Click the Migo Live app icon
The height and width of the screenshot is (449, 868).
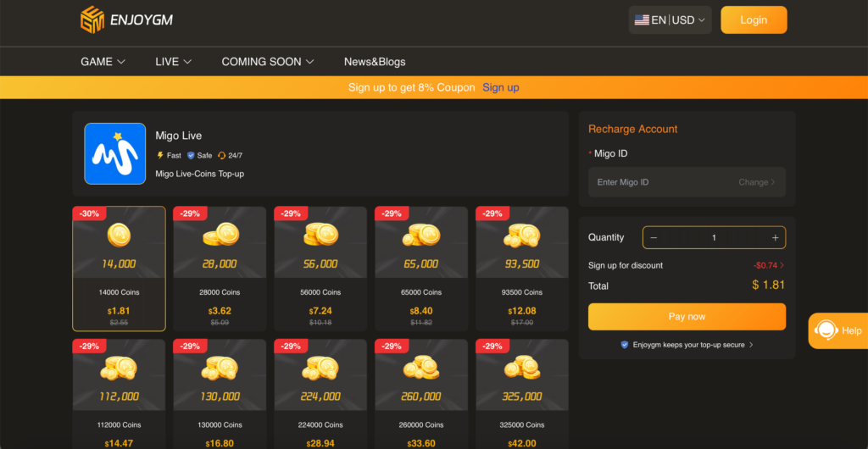pyautogui.click(x=114, y=153)
